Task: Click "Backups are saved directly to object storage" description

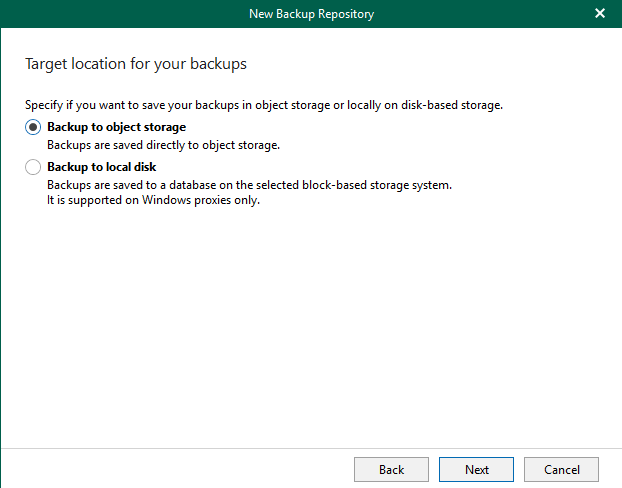Action: tap(163, 144)
